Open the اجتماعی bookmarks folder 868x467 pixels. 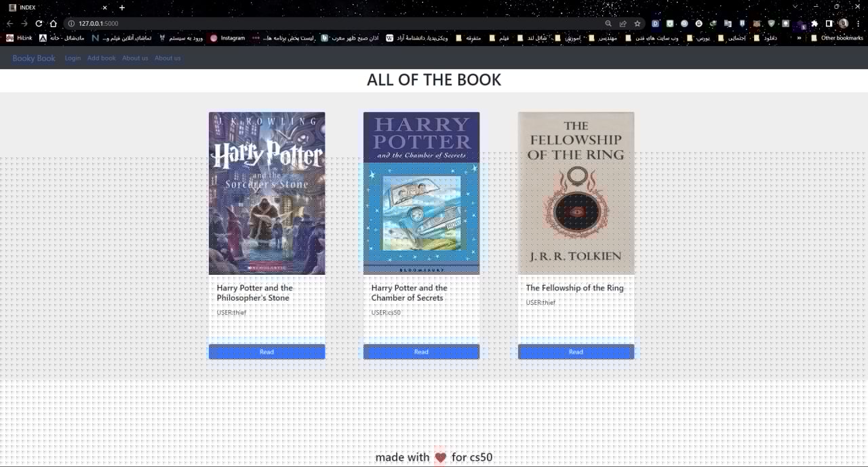pos(731,38)
